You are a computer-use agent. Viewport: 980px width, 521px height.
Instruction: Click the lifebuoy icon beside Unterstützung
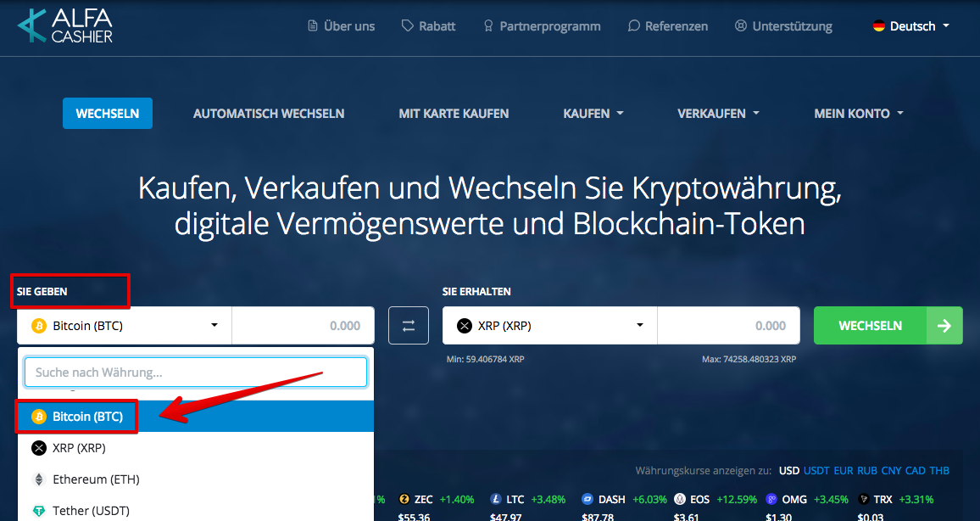tap(741, 25)
